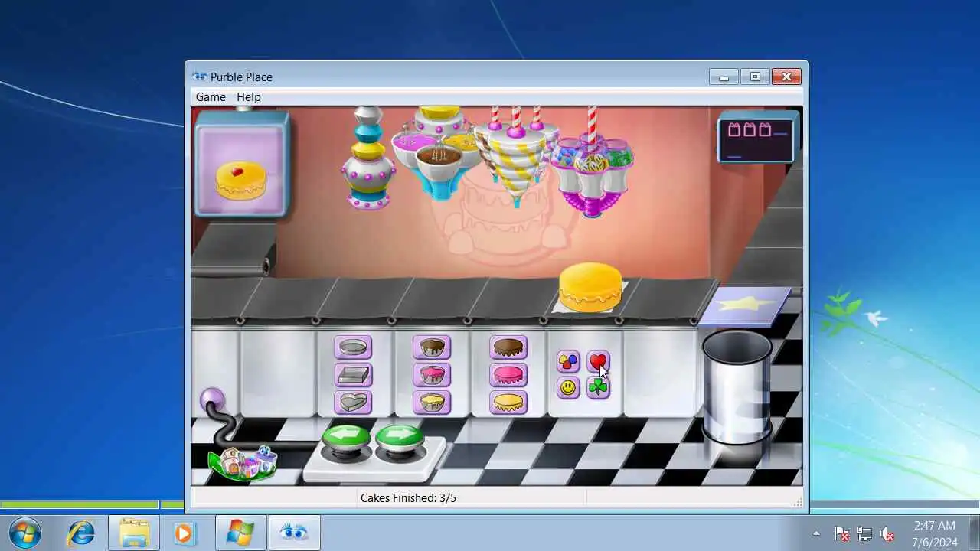
Task: Open Windows Media Player on taskbar
Action: [x=184, y=533]
